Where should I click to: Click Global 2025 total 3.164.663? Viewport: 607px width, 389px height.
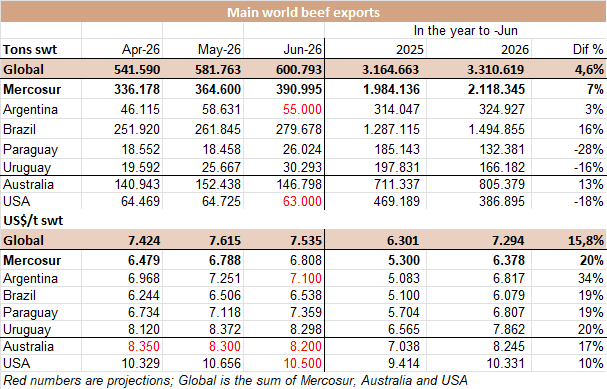pos(390,70)
